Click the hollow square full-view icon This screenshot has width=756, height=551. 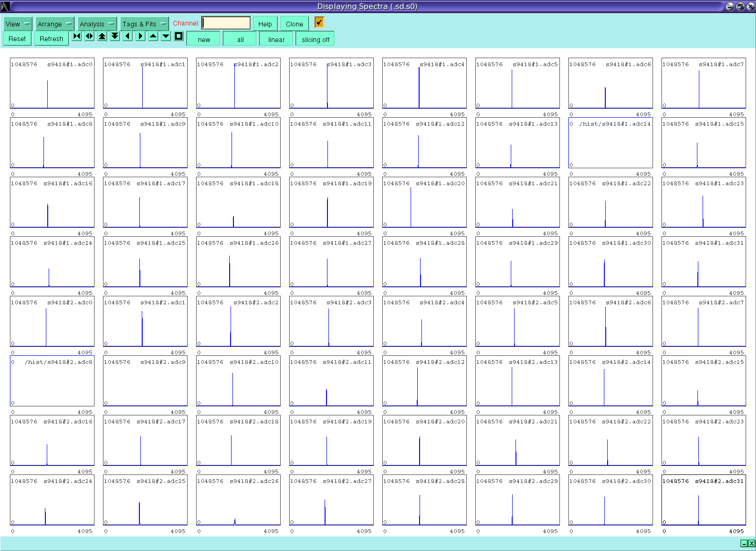tap(179, 36)
